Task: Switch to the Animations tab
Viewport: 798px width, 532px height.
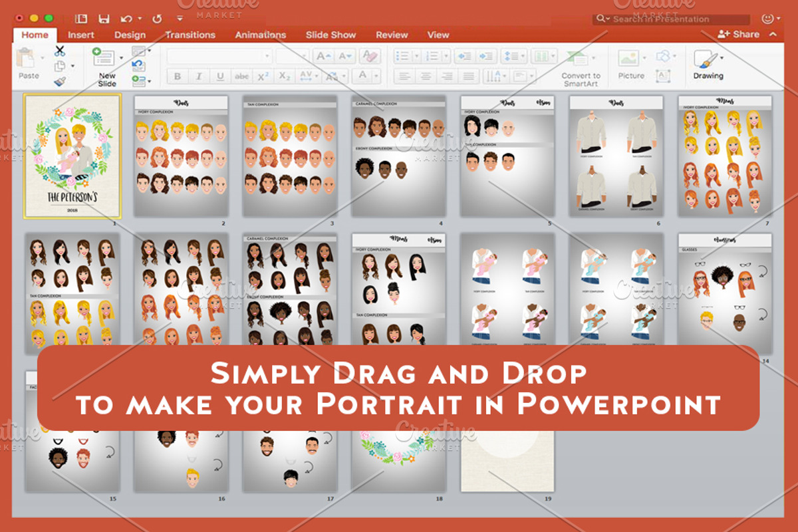Action: [x=261, y=35]
